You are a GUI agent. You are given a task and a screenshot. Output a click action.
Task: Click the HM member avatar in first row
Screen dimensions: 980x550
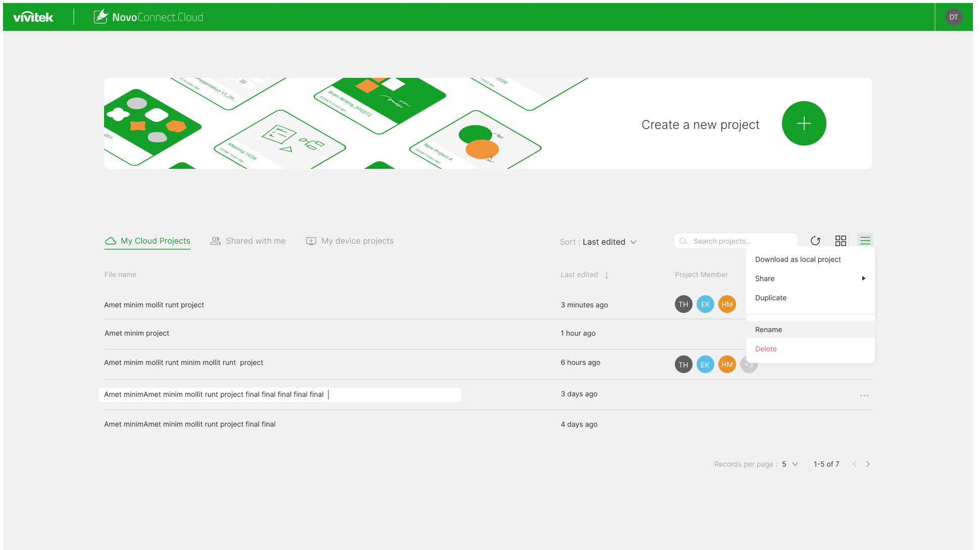point(727,304)
